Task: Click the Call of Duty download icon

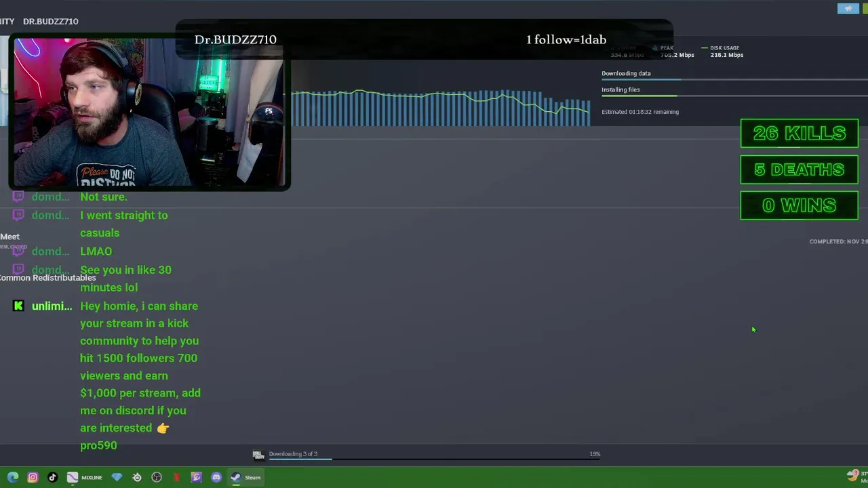Action: (x=258, y=455)
